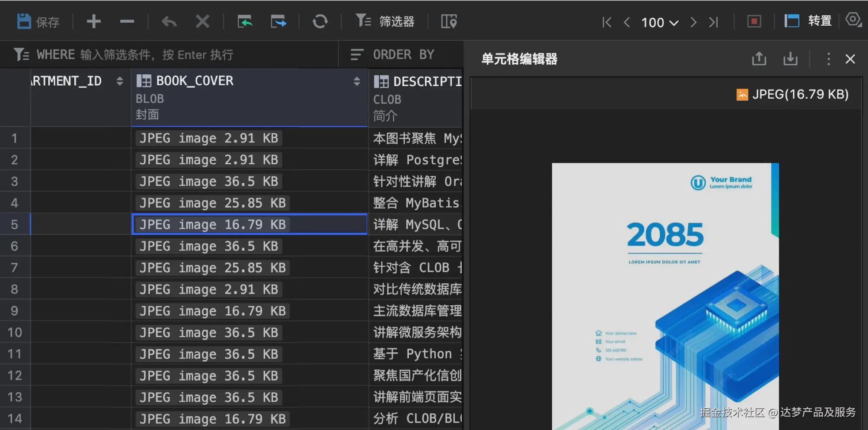Click the green revert changes icon
The image size is (868, 430).
(245, 21)
